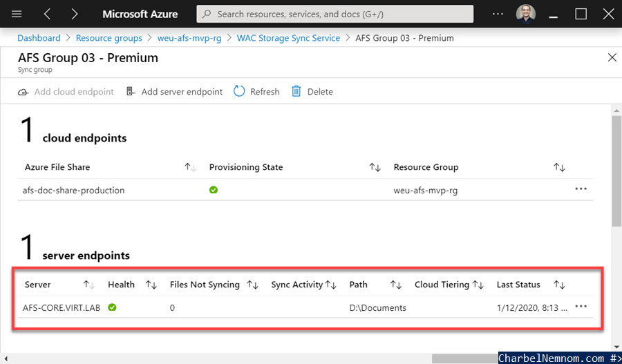The image size is (622, 364).
Task: Click the vertical scrollbar thumb
Action: pos(616,171)
